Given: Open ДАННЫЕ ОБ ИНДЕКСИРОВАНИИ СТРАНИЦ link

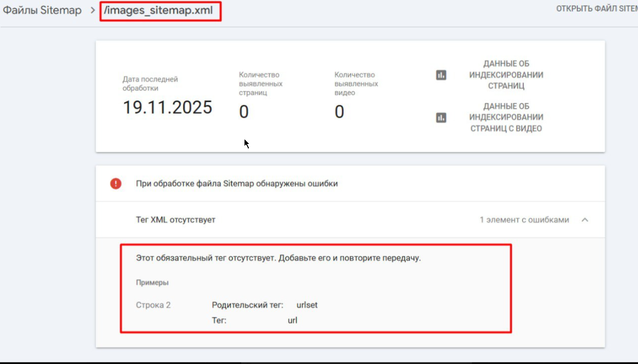Looking at the screenshot, I should click(x=506, y=75).
